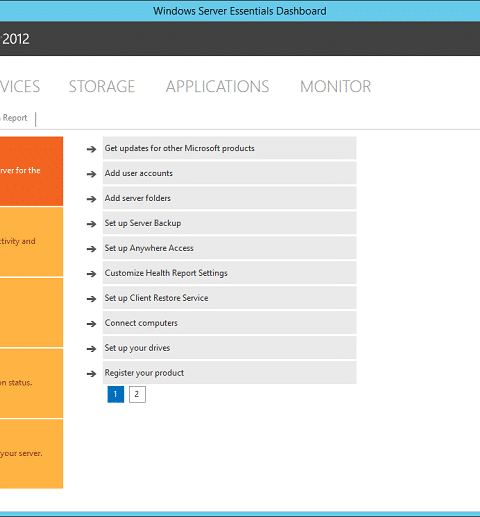Click arrow icon beside Register your product
Viewport: 480px width, 517px height.
coord(91,374)
